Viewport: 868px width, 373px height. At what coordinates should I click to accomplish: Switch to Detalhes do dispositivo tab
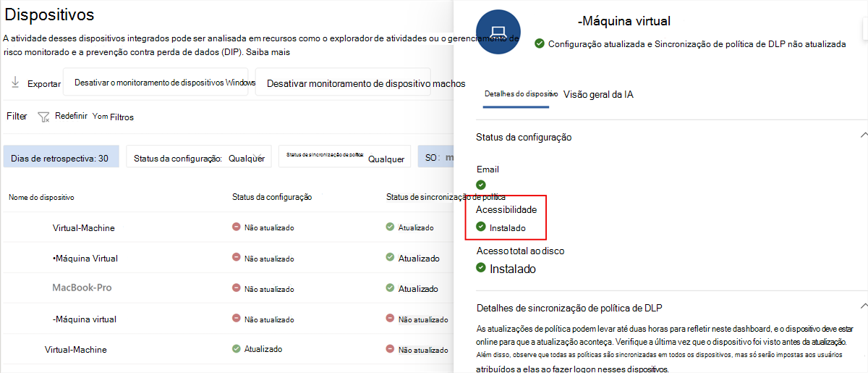pos(521,94)
